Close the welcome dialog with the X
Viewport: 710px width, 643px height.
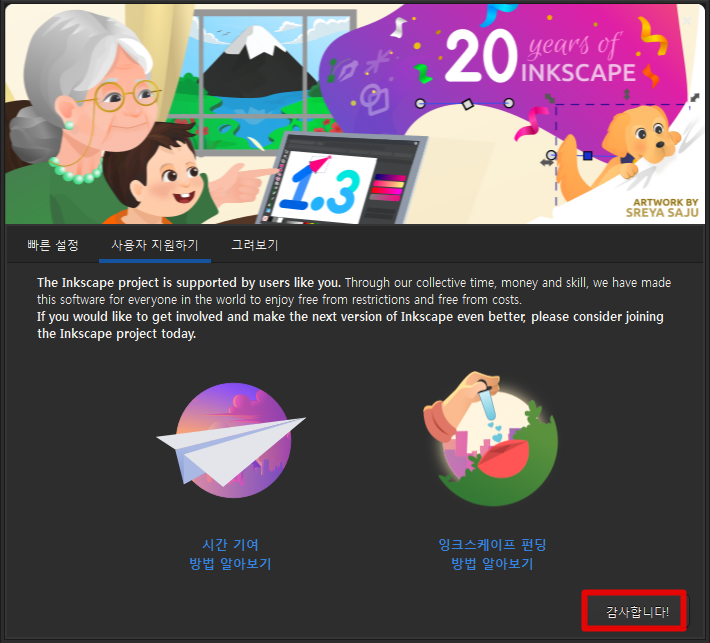687,21
